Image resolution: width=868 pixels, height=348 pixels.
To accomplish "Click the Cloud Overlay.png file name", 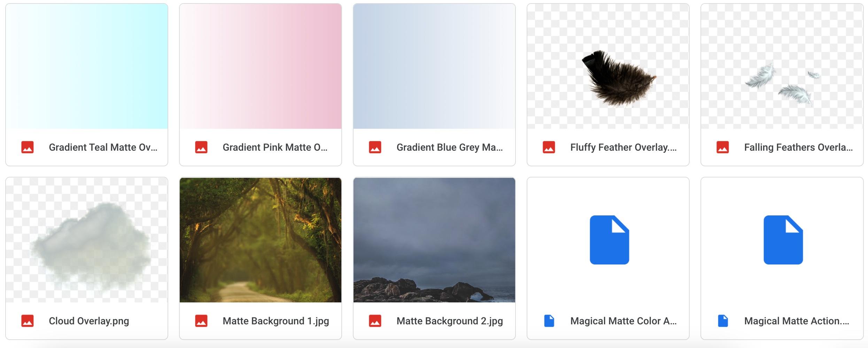I will tap(89, 321).
